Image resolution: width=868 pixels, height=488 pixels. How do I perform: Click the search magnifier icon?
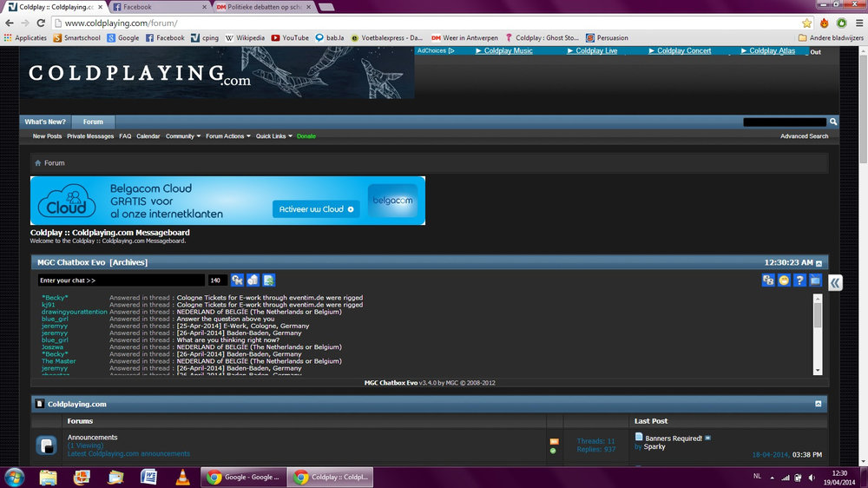(833, 122)
